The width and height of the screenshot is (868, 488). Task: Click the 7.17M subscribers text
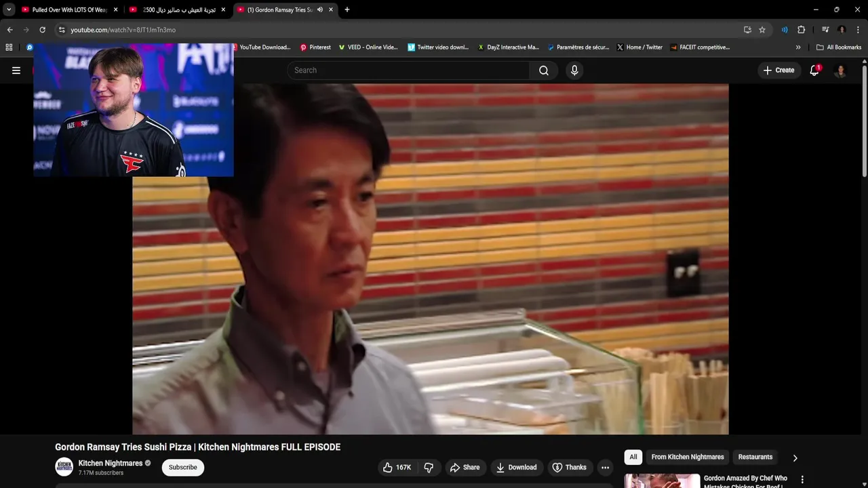click(101, 473)
